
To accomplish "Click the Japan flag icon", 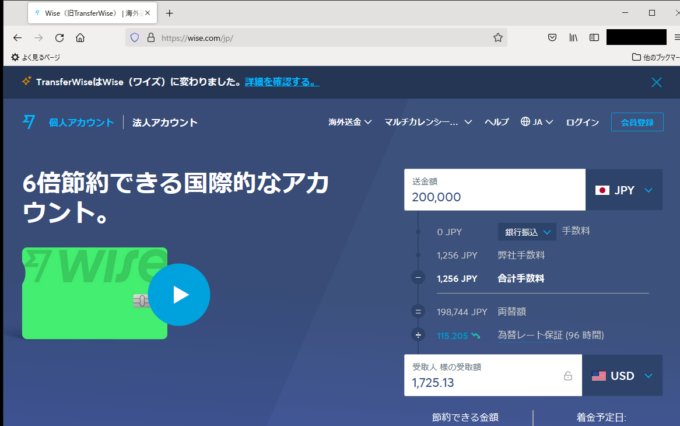I will click(x=602, y=190).
